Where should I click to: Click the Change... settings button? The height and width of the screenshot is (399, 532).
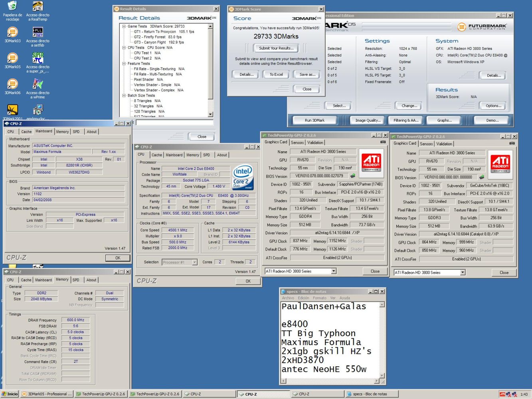409,106
